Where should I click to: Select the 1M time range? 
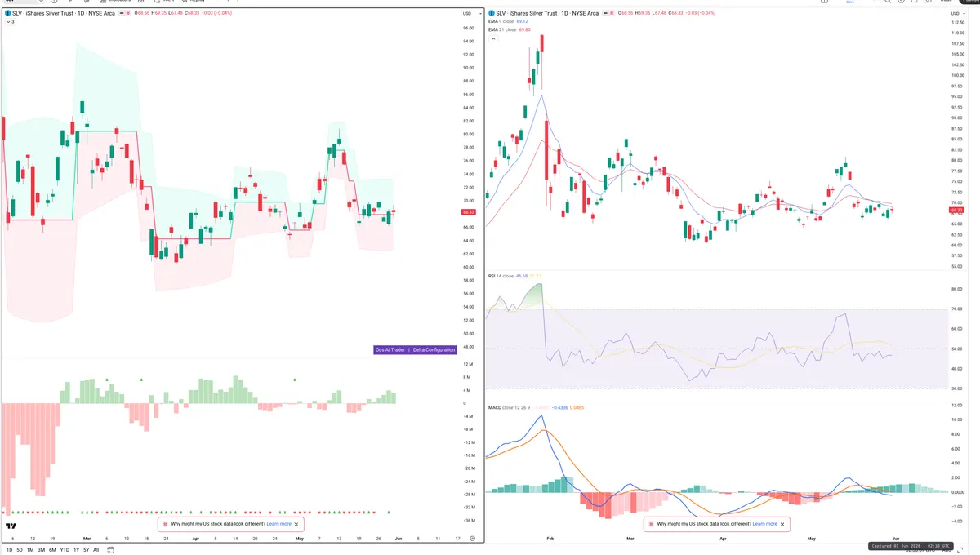point(30,550)
